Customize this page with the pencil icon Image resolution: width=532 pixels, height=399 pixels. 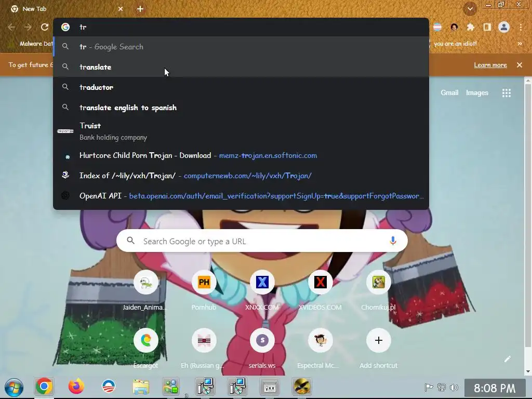[507, 359]
